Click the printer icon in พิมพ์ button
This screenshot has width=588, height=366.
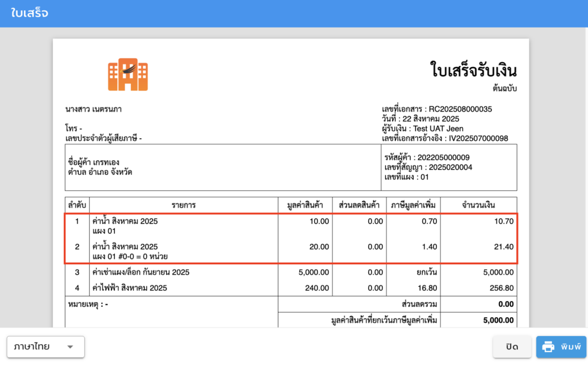point(548,347)
